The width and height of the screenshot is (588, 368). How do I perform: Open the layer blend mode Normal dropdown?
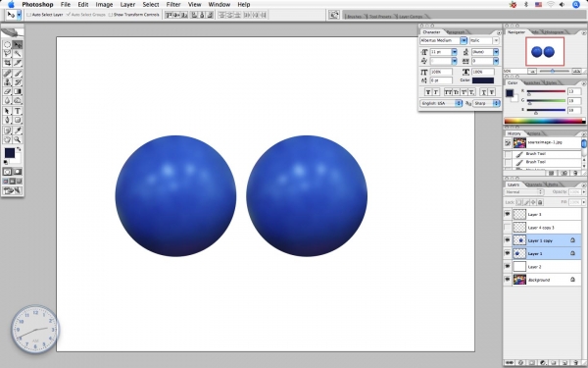coord(524,192)
